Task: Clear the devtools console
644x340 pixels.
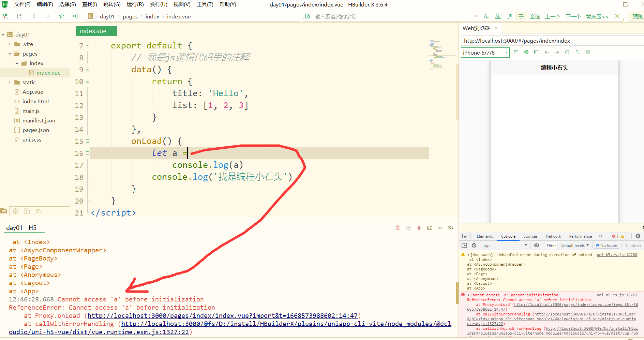Action: (x=474, y=245)
